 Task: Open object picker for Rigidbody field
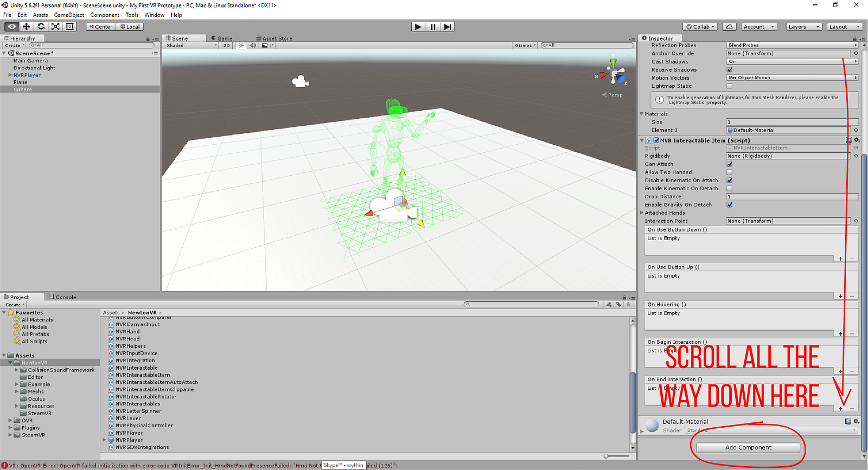click(x=856, y=156)
